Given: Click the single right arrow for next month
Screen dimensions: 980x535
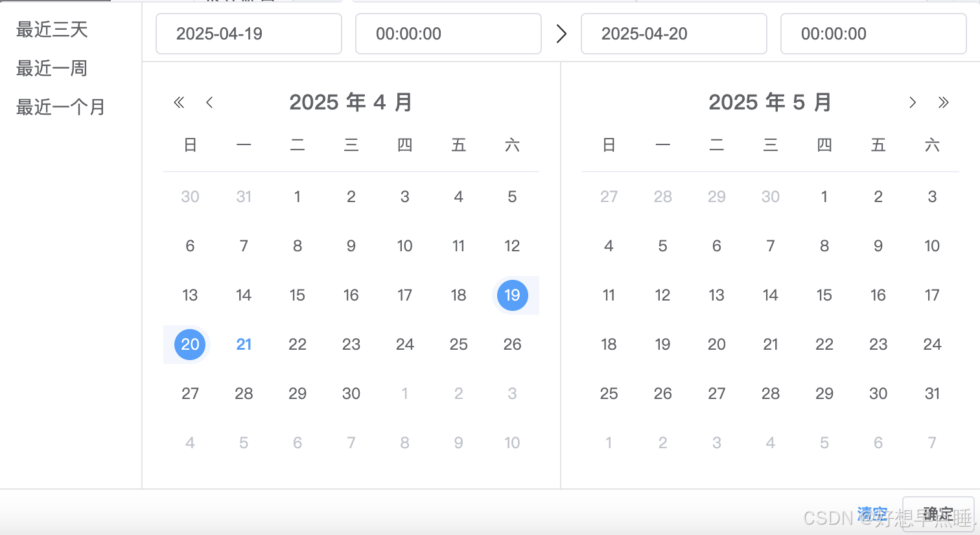Looking at the screenshot, I should [x=912, y=102].
